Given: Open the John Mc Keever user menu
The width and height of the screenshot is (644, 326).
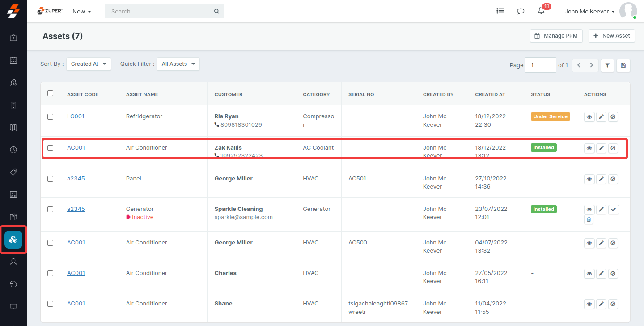Looking at the screenshot, I should pos(589,12).
